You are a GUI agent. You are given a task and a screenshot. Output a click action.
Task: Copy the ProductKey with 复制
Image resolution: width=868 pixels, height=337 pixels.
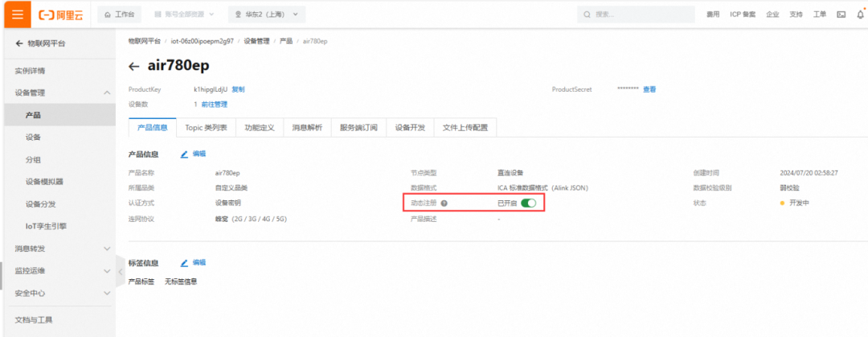(238, 88)
